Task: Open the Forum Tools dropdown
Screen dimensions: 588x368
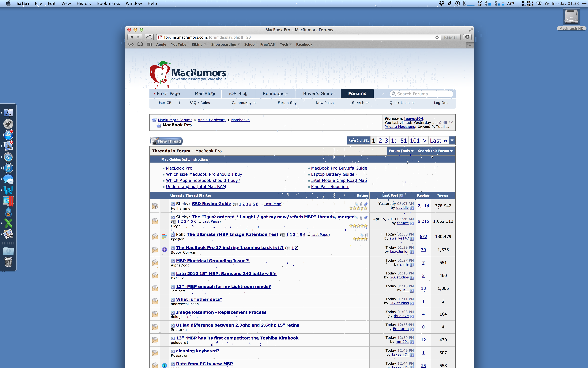Action: pos(401,151)
